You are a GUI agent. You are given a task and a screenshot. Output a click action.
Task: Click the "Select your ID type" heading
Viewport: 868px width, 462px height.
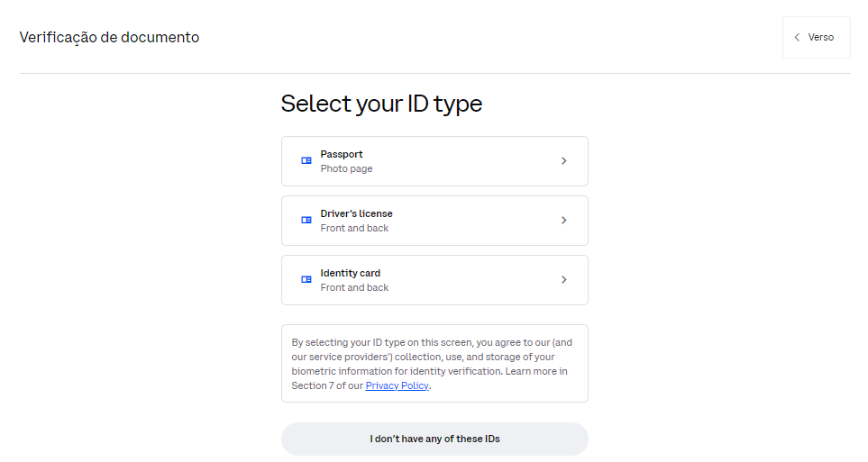381,104
